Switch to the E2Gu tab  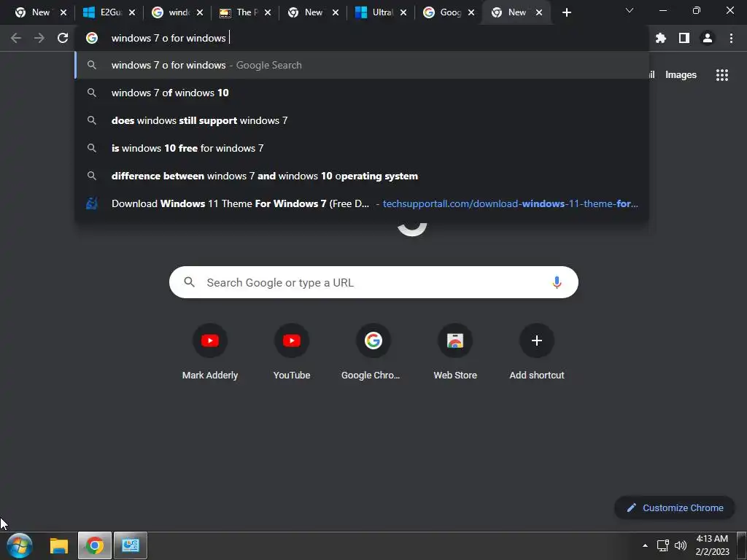109,12
